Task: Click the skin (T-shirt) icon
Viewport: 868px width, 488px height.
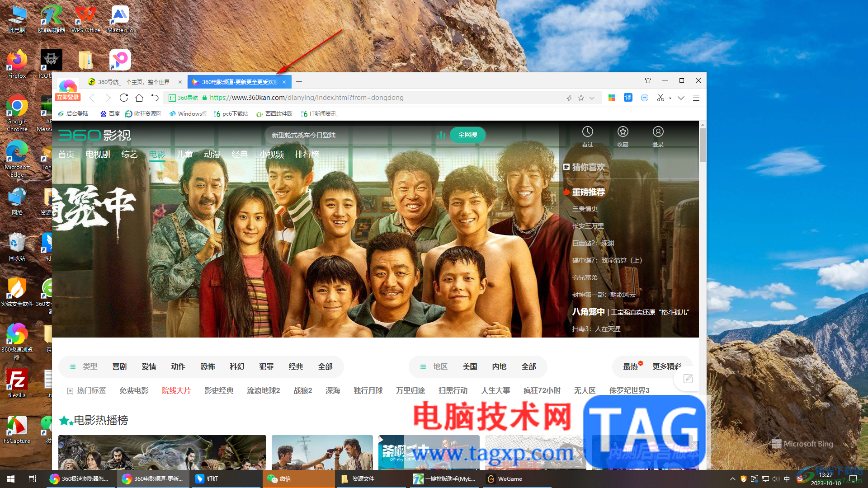Action: [648, 80]
